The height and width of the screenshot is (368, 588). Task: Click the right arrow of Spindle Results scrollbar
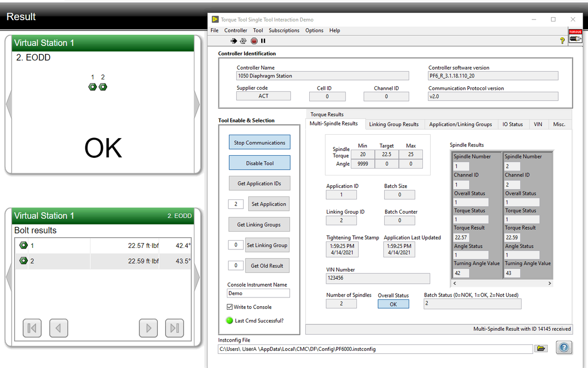pos(549,283)
